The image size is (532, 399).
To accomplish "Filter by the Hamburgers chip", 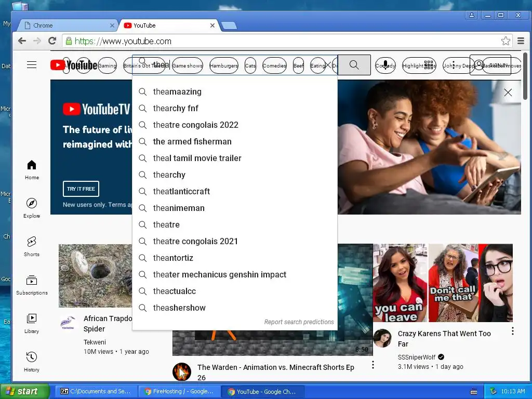I will pos(223,65).
